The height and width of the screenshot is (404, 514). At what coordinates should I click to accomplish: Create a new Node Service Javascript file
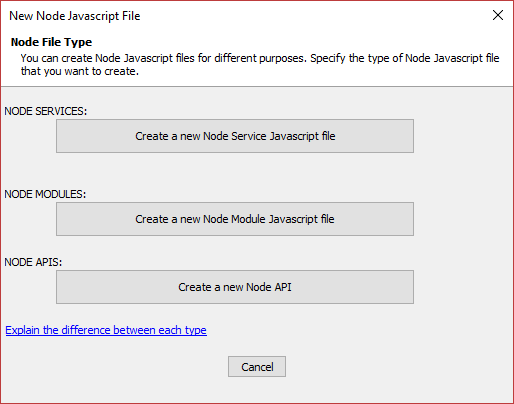(235, 136)
